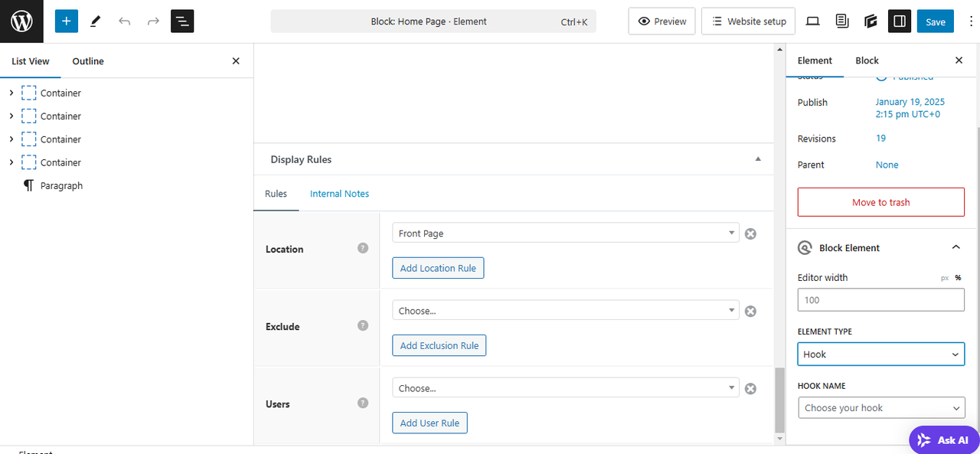Switch editor width unit to percent
Viewport: 980px width, 454px height.
click(x=958, y=278)
